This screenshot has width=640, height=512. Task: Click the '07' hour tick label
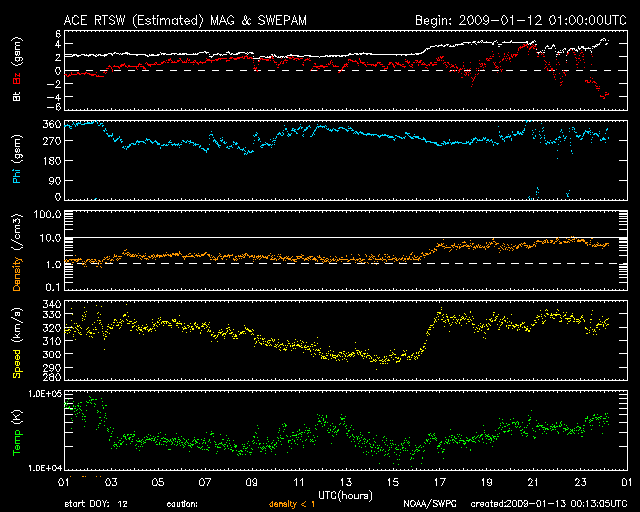(x=204, y=482)
